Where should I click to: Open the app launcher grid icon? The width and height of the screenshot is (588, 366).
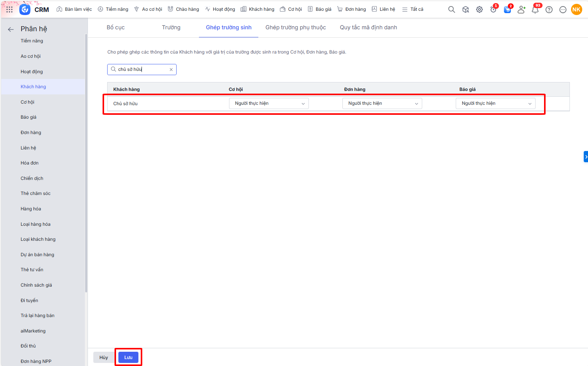[9, 10]
